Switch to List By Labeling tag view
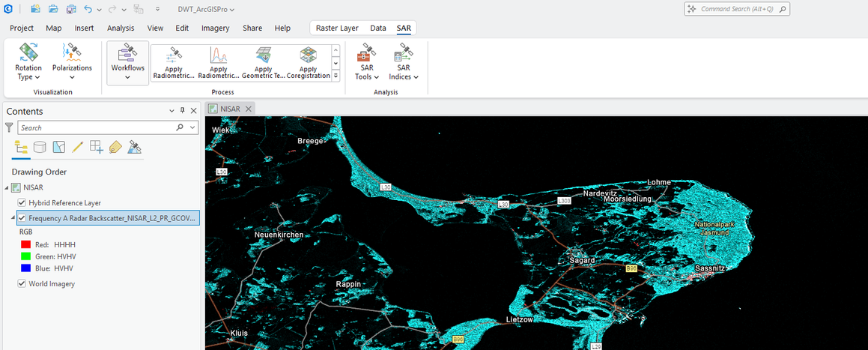The image size is (868, 350). [x=115, y=147]
